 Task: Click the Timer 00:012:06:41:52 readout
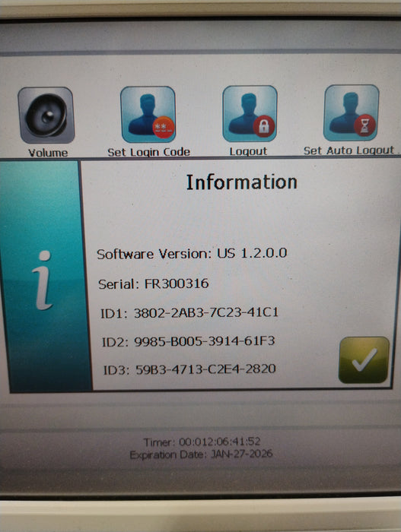point(202,442)
